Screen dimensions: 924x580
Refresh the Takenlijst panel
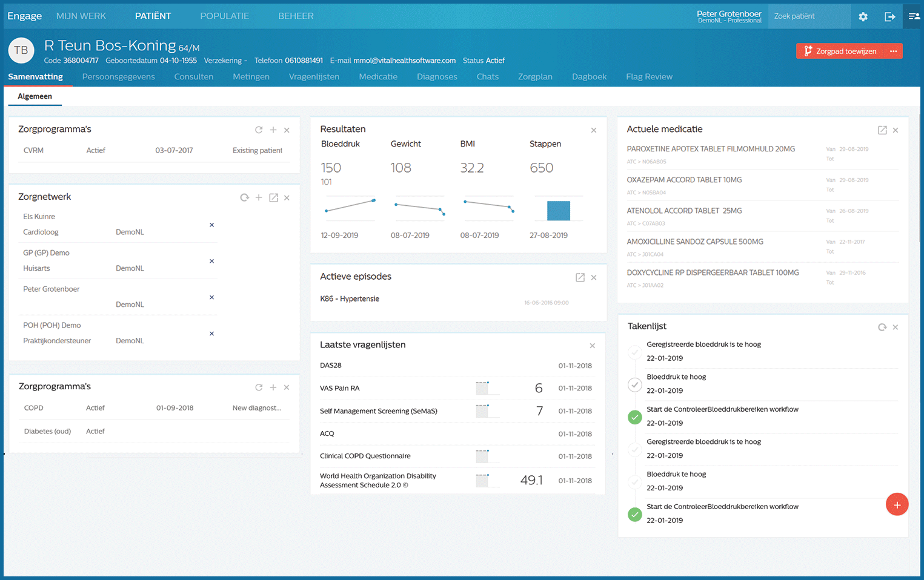pos(882,327)
